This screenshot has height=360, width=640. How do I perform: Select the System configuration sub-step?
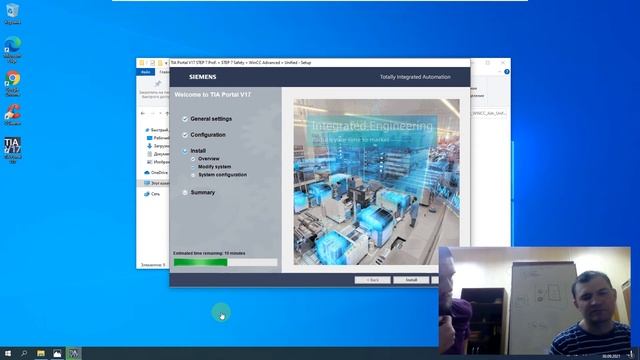coord(222,175)
